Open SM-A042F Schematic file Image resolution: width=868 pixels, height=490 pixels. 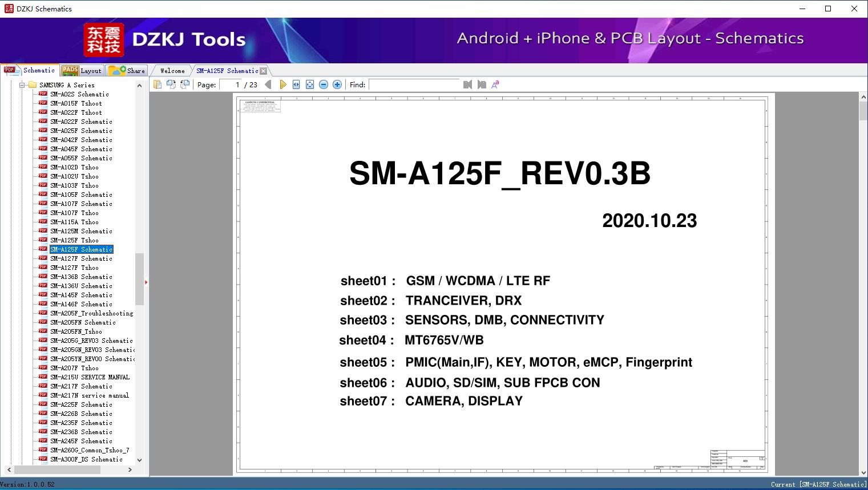tap(81, 140)
